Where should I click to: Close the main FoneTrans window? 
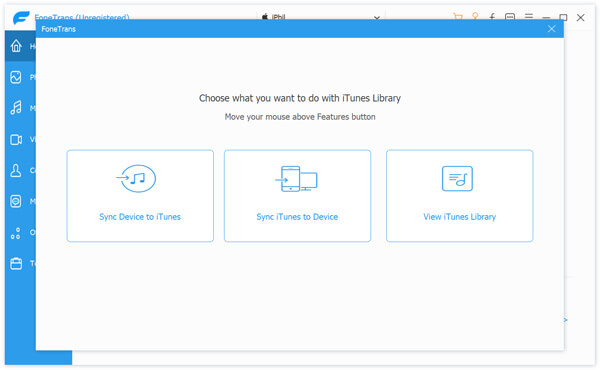click(580, 17)
